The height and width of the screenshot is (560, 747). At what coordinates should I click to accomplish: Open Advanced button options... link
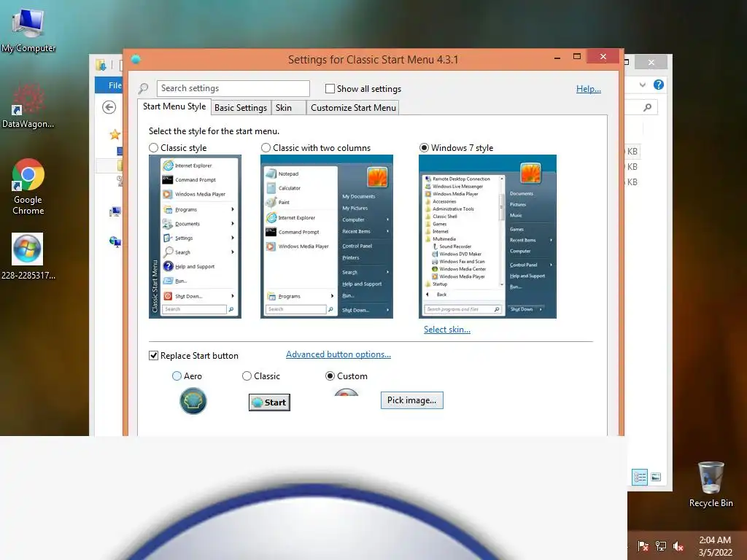(338, 354)
